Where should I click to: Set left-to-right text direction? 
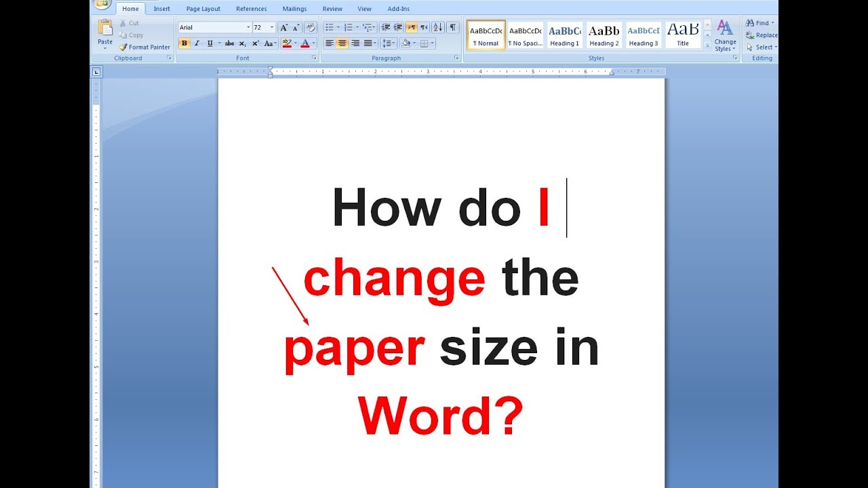(x=412, y=27)
